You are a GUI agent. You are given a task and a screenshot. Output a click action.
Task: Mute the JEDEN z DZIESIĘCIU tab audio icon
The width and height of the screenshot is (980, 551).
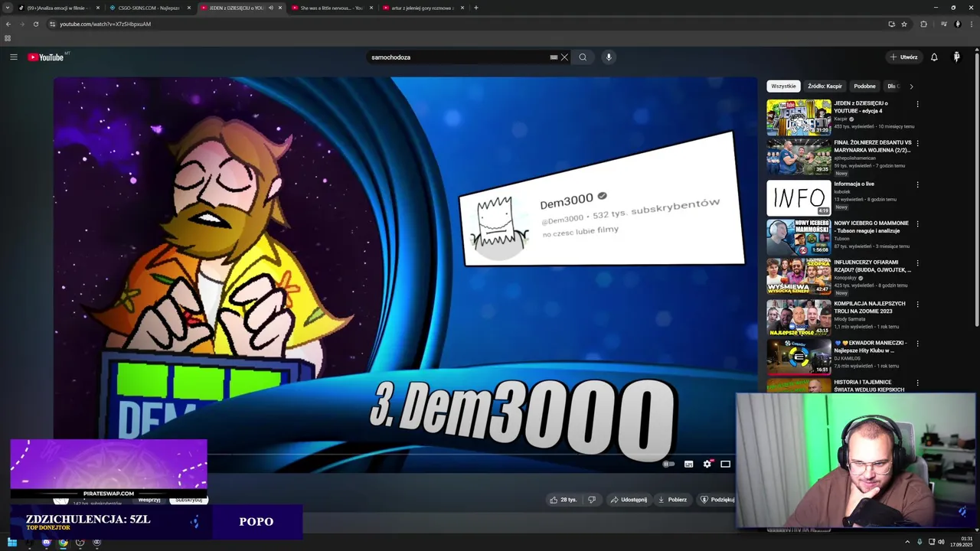click(x=270, y=8)
